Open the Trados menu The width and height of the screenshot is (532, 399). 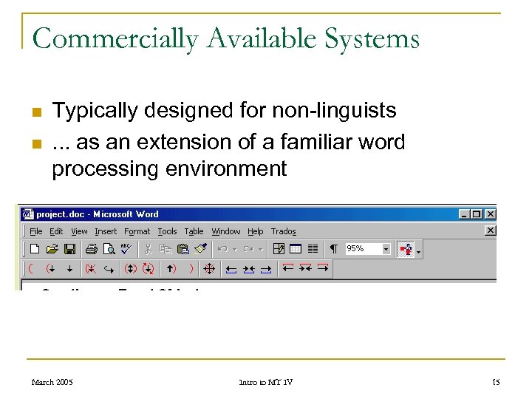284,231
